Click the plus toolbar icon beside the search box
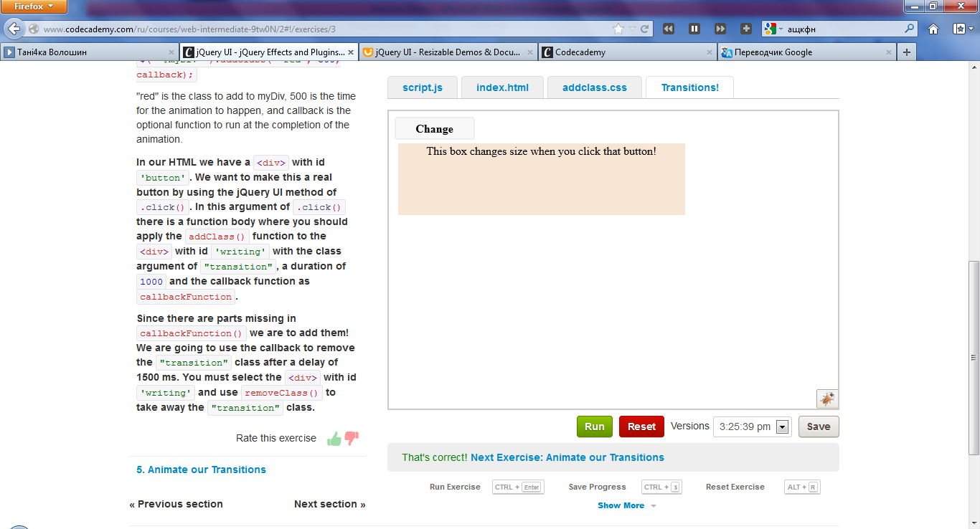Viewport: 980px width, 529px height. tap(746, 29)
